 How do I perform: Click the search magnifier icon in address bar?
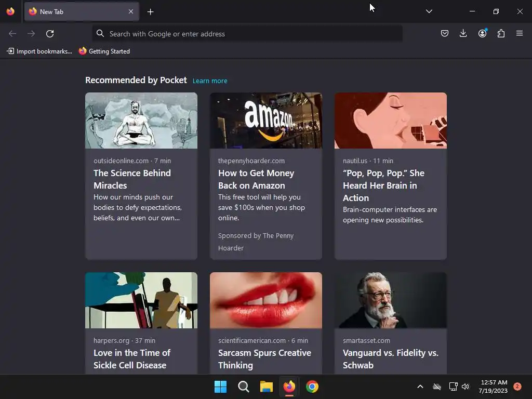point(100,33)
